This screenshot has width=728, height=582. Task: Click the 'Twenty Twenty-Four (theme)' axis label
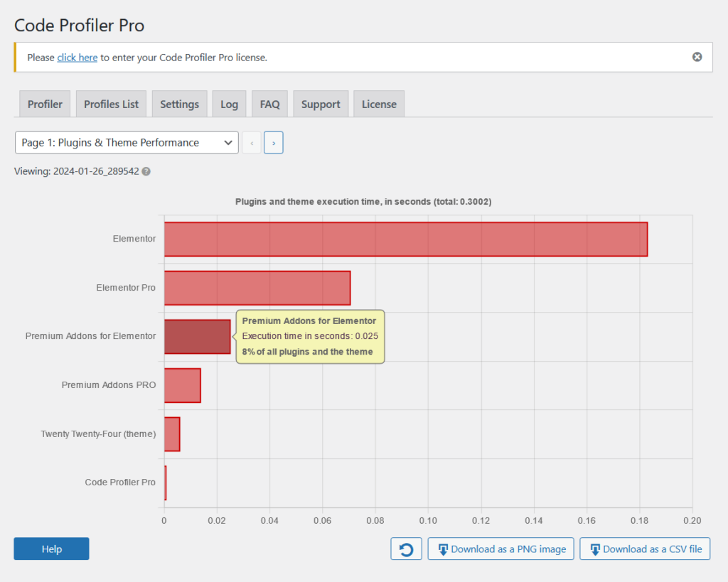point(98,434)
